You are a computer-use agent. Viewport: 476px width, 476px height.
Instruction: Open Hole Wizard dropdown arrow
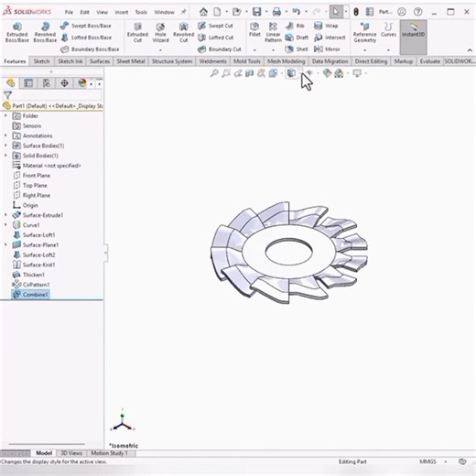pos(160,50)
